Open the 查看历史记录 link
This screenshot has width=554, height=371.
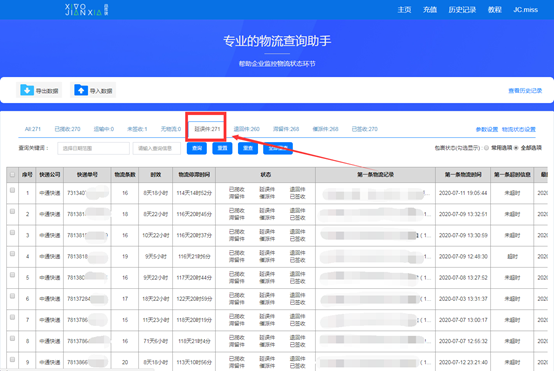(x=525, y=91)
